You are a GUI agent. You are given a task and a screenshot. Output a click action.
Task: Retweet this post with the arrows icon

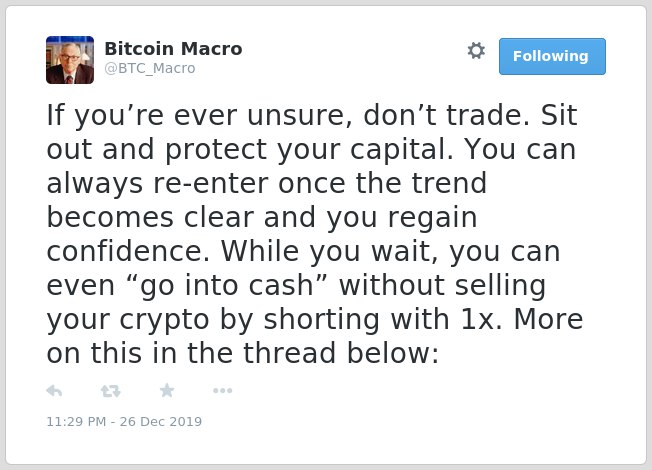click(x=111, y=391)
